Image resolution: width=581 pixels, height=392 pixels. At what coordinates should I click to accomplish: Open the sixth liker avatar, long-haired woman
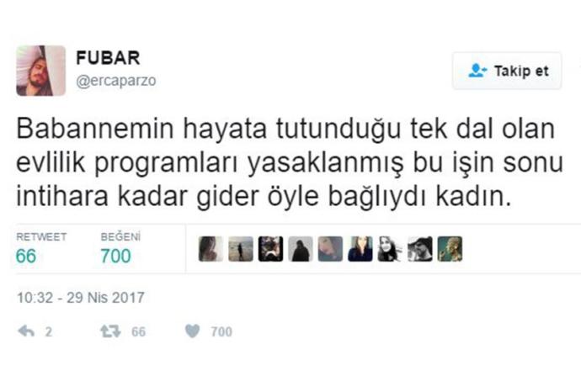(360, 249)
